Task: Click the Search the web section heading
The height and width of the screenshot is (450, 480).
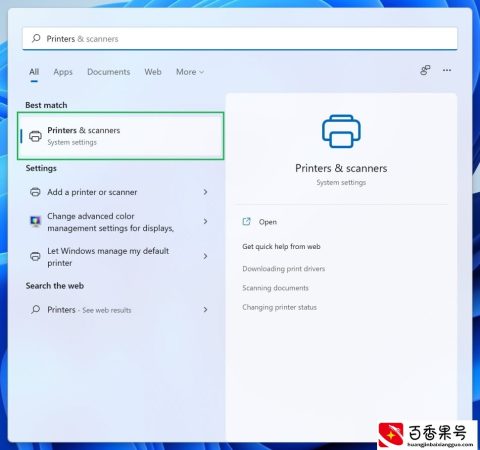Action: click(x=55, y=286)
